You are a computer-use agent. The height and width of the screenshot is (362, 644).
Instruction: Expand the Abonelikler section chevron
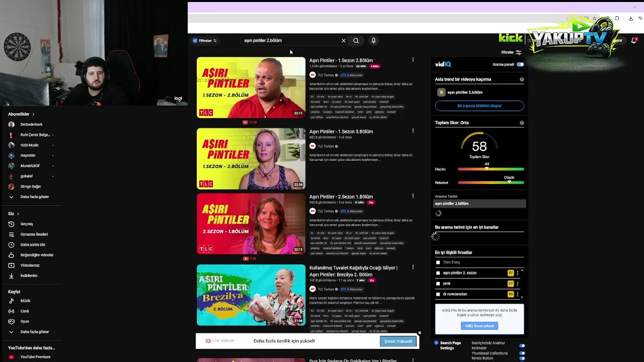(x=33, y=114)
